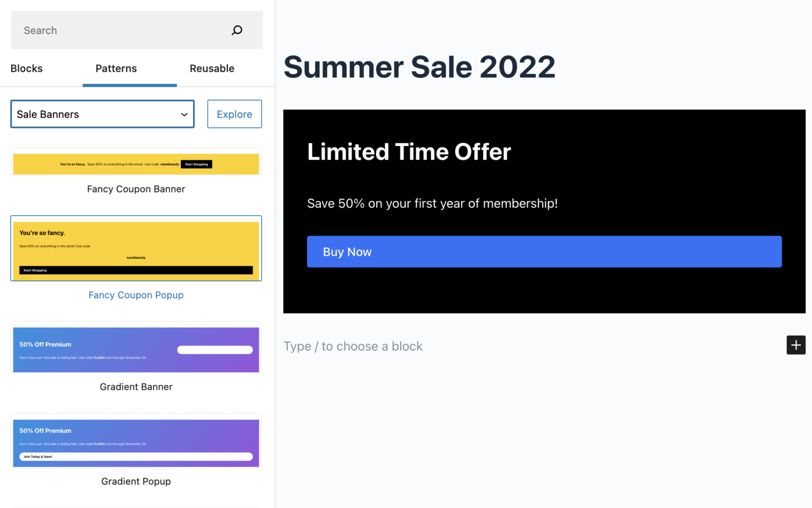Select the Limited Time Offer heading
This screenshot has height=508, width=812.
(x=409, y=152)
